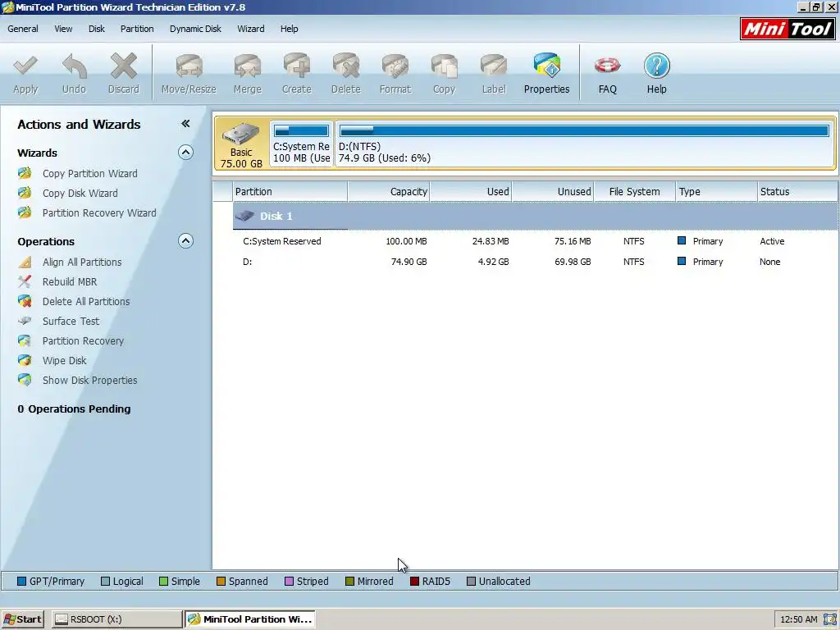
Task: Click the Create partition toolbar icon
Action: 297,66
